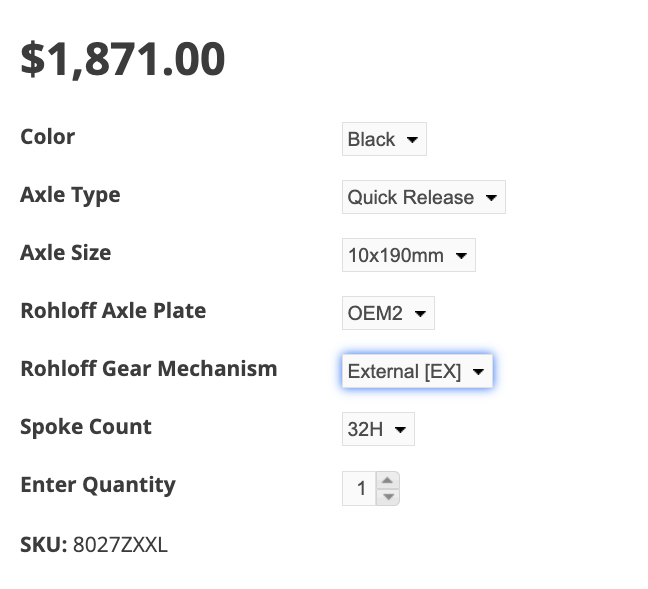
Task: Open the Axle Size 10x190mm dropdown
Action: pyautogui.click(x=408, y=255)
